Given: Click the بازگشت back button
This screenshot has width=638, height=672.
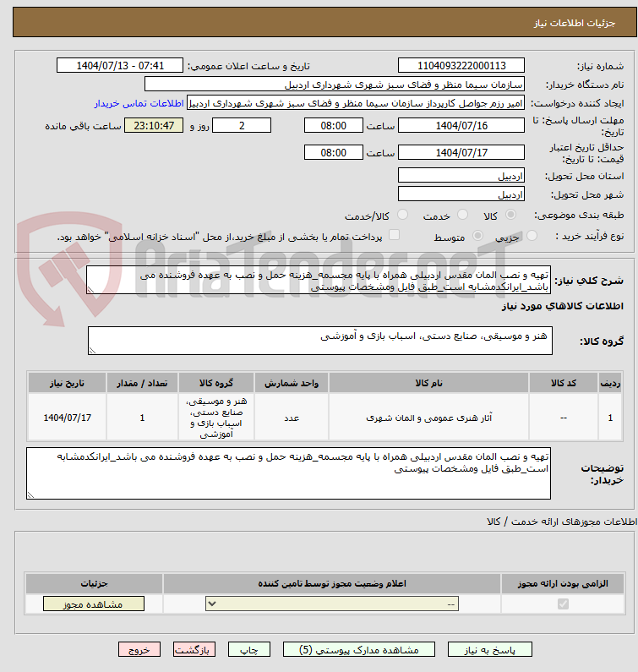Looking at the screenshot, I should pos(194,650).
